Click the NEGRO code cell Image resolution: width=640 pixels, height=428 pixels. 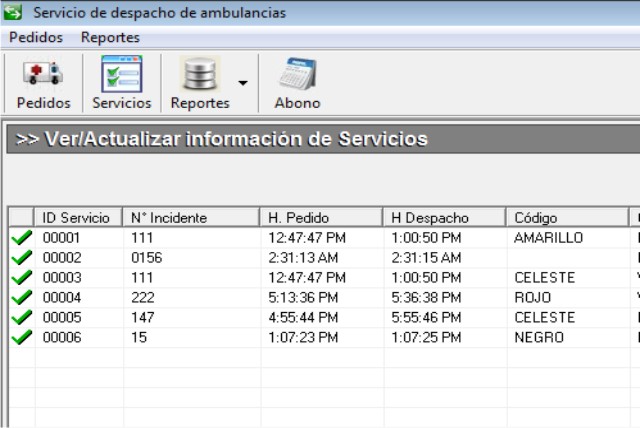pyautogui.click(x=539, y=337)
